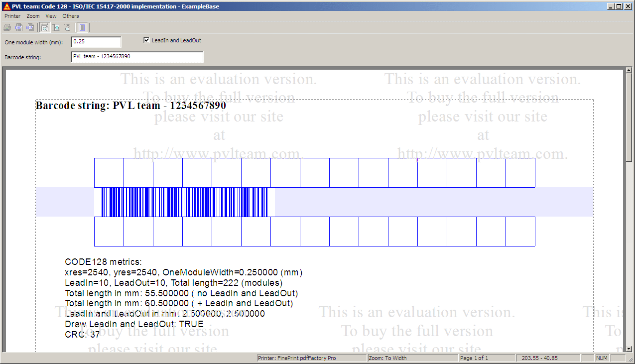Click the 'LeadIn=10, LeadOut=10' line

coord(174,283)
